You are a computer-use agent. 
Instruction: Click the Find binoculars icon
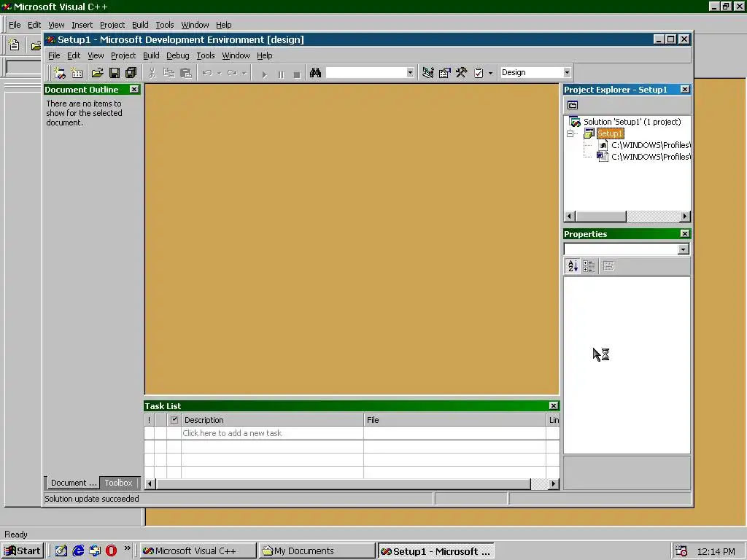point(315,73)
